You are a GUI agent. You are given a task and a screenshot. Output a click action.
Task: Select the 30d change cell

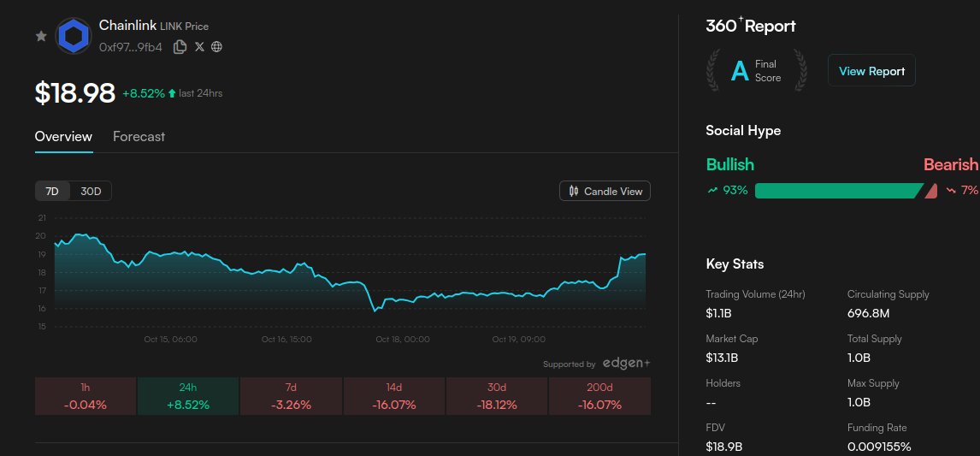(497, 396)
